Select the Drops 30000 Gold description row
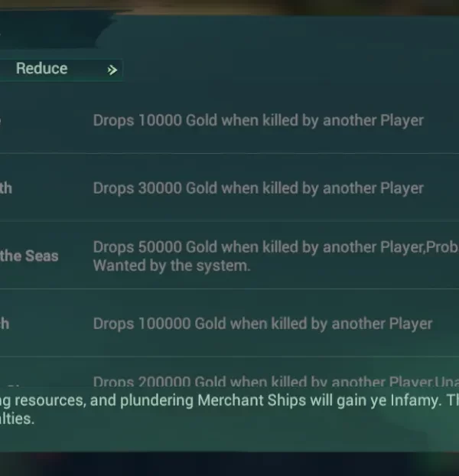 coord(258,188)
